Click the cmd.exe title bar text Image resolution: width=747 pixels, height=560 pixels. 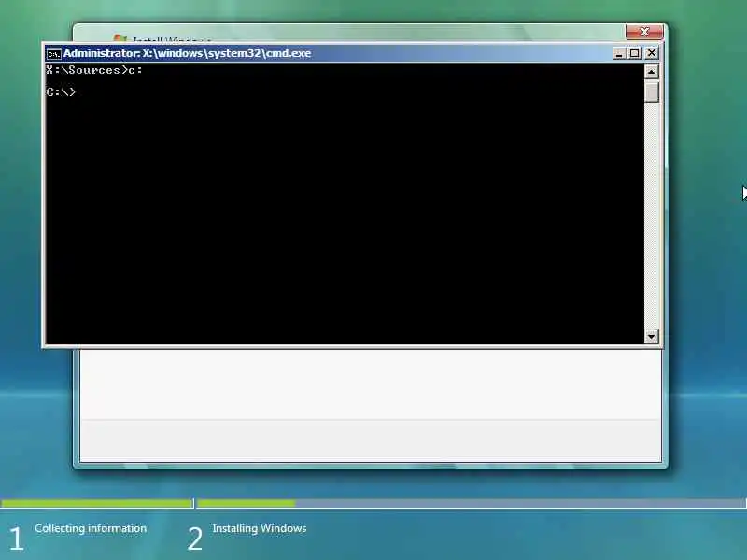click(188, 53)
